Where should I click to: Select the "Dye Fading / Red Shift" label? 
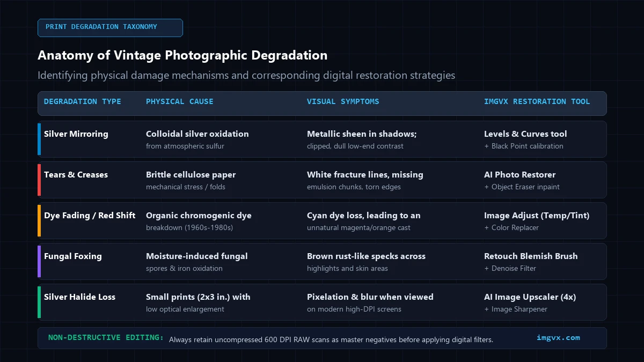(90, 216)
